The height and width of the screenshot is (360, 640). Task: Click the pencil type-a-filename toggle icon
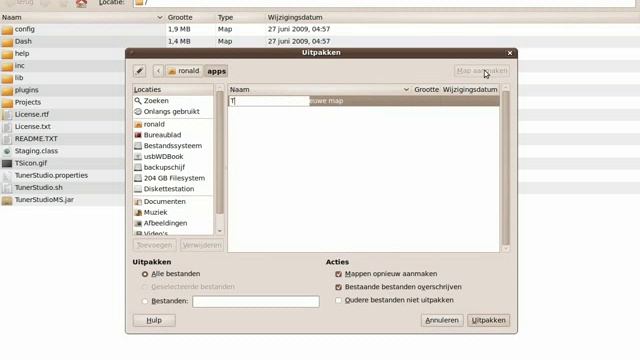[139, 71]
